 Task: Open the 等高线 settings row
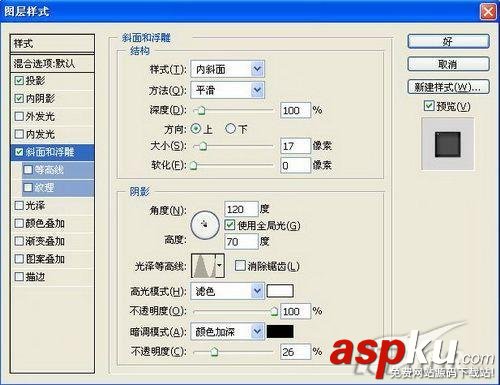58,170
